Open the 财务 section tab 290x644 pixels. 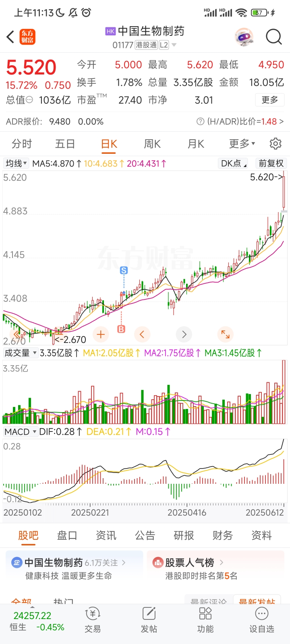[223, 535]
